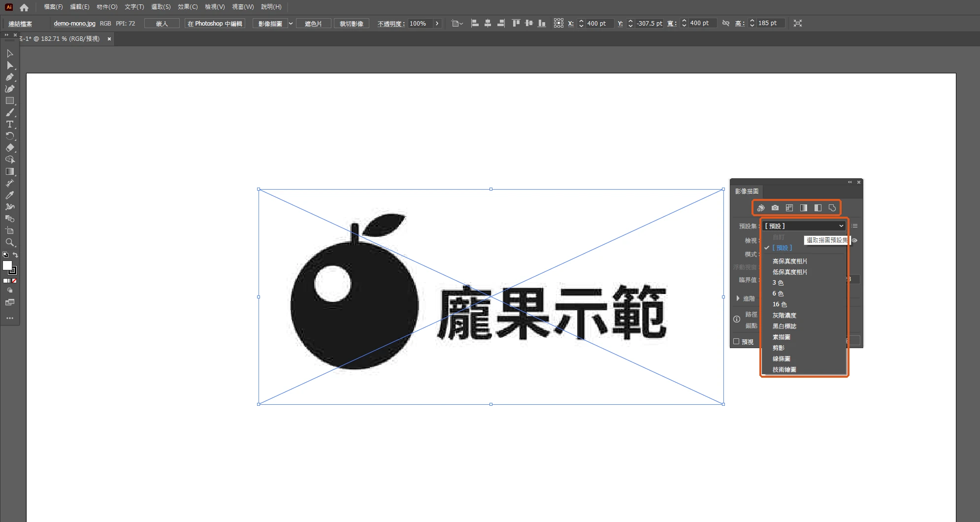Click the Low Color preset icon
The height and width of the screenshot is (522, 980).
click(789, 208)
